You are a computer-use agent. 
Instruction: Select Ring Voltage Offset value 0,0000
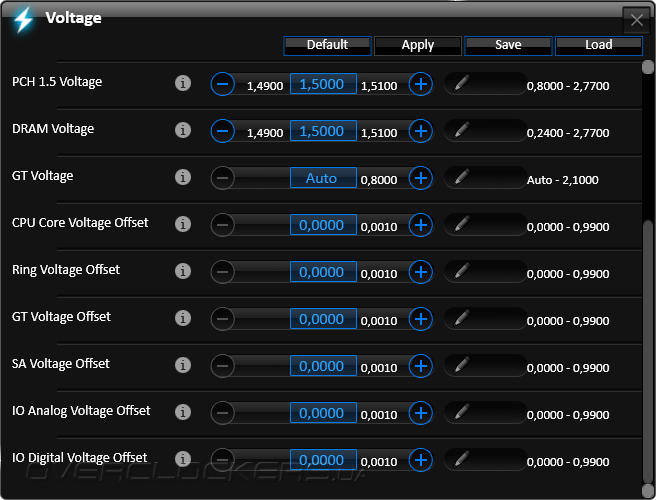(x=323, y=272)
